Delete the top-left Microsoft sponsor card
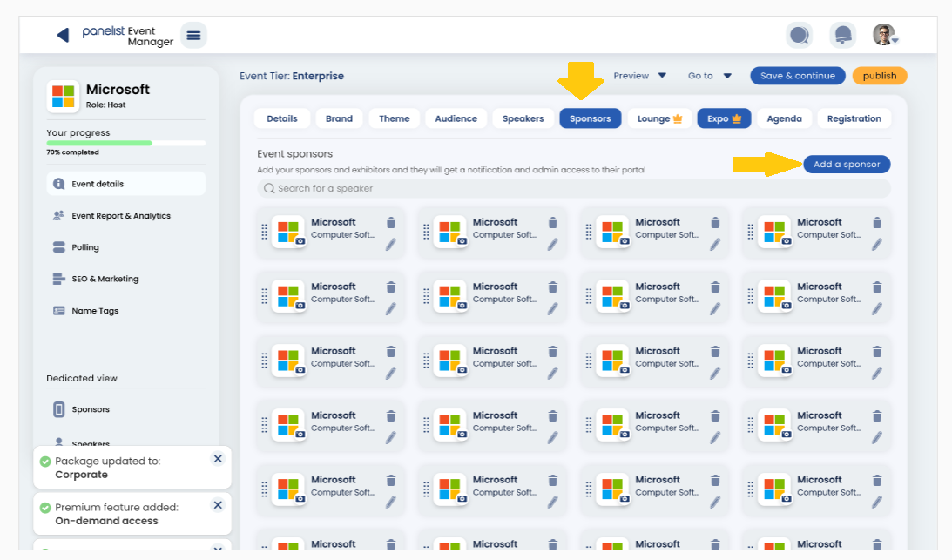The image size is (952, 560). pos(391,223)
